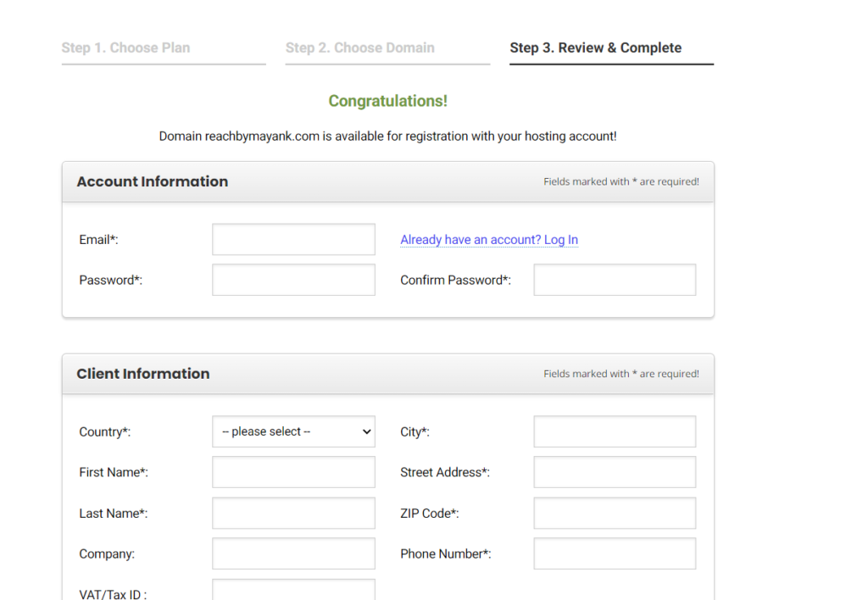Click the Congratulations! heading text
The image size is (868, 600).
(387, 101)
